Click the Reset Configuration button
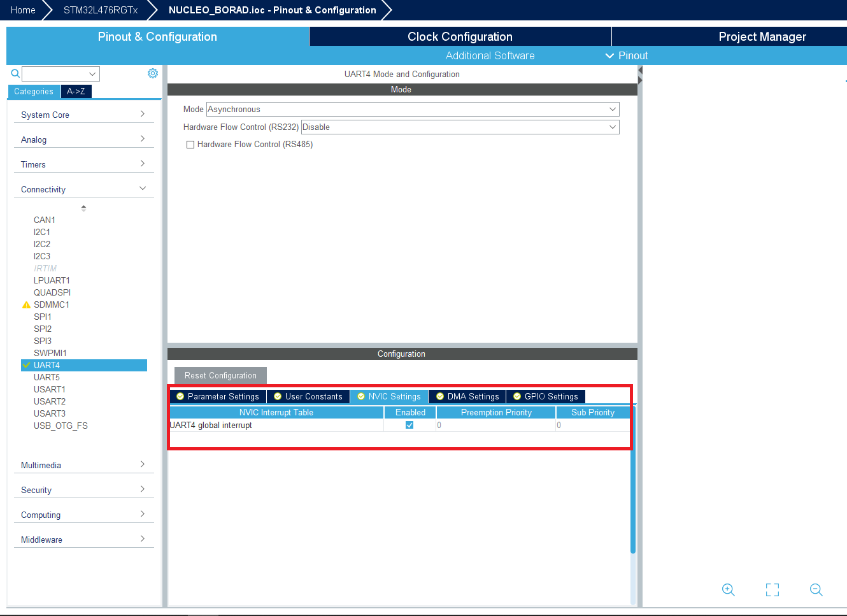The height and width of the screenshot is (616, 847). pos(220,375)
